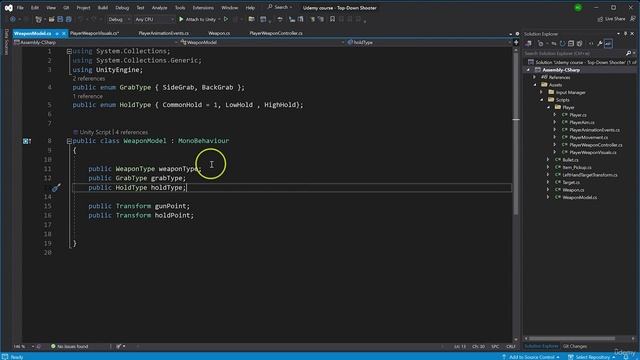Click the Show All Files icon
Image resolution: width=640 pixels, height=360 pixels.
coord(580,44)
